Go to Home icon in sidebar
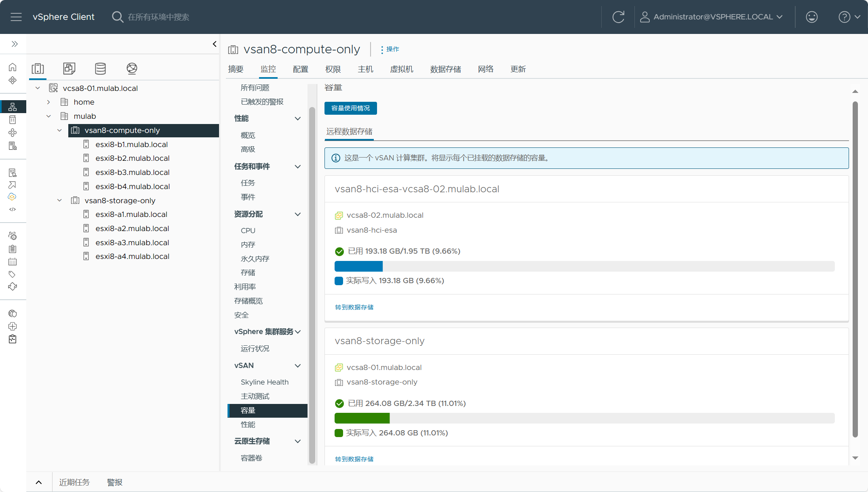 point(13,67)
